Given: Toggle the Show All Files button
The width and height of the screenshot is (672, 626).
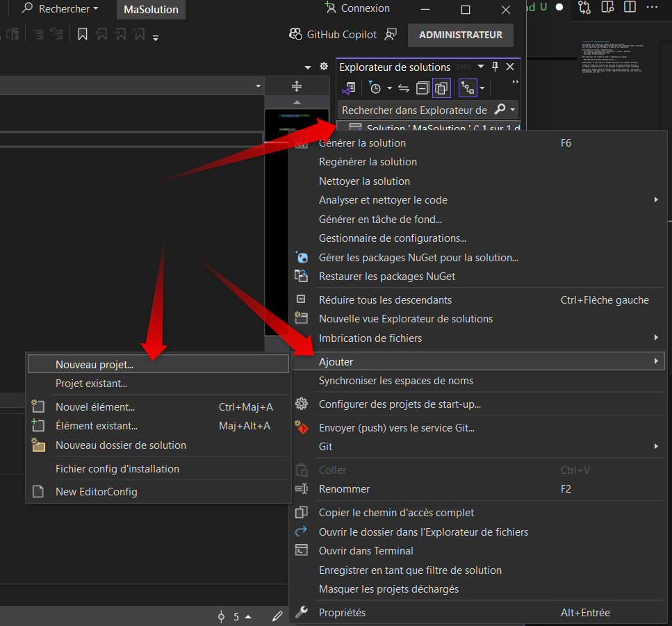Looking at the screenshot, I should [441, 88].
